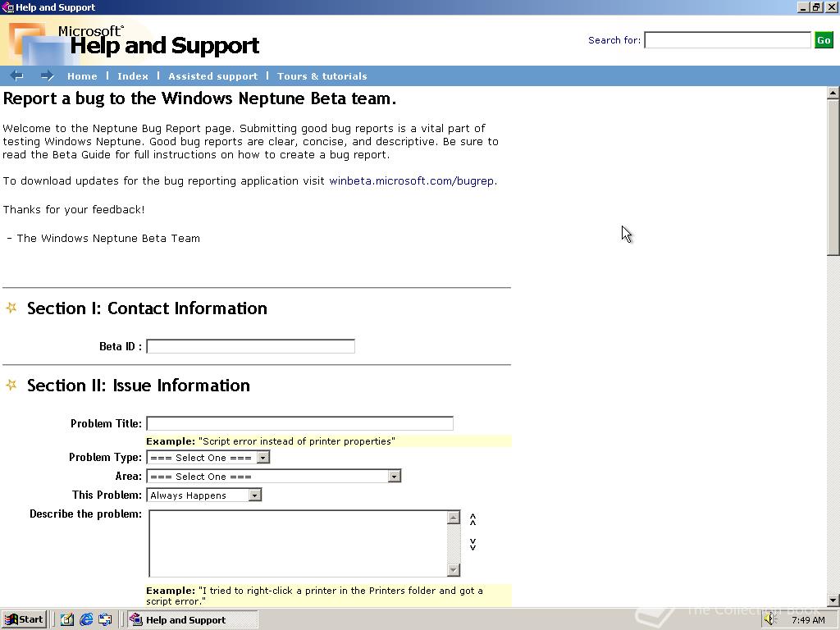The width and height of the screenshot is (840, 630).
Task: Select the Help and Support taskbar button
Action: 193,620
